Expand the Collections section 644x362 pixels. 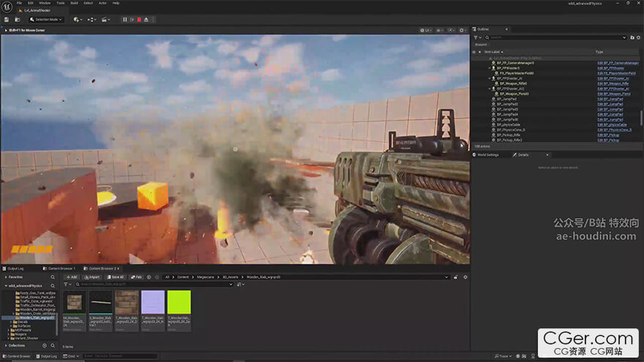click(4, 345)
